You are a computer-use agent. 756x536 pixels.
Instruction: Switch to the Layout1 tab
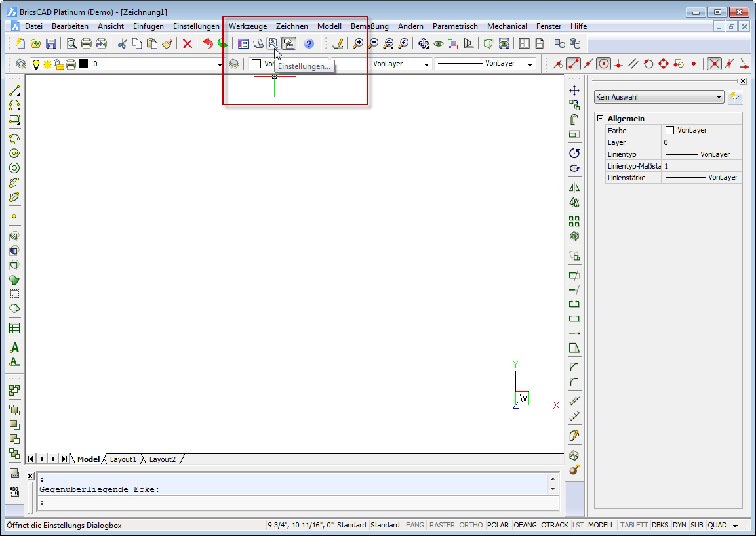123,459
